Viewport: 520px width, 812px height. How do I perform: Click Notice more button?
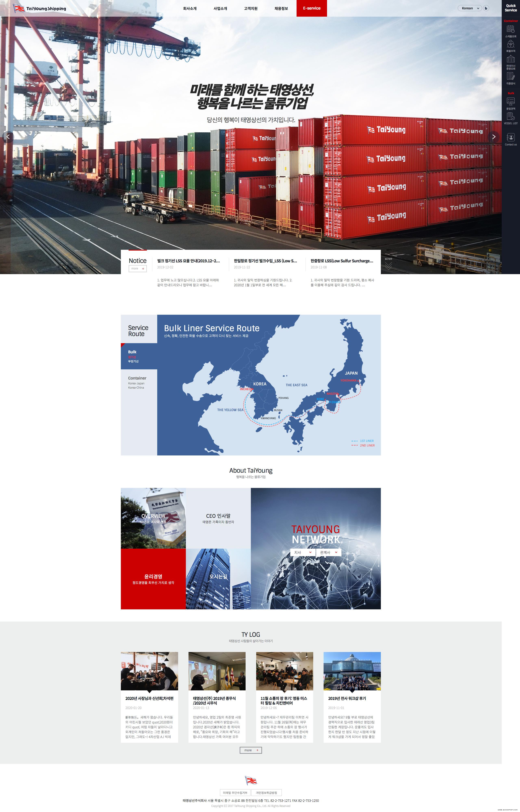(x=138, y=269)
